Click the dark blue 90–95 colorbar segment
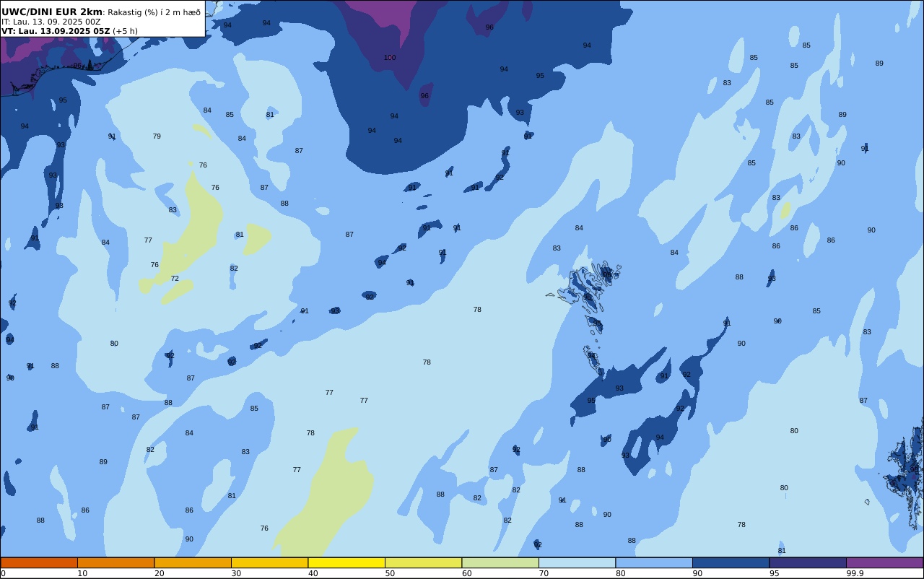924x579 pixels. click(x=731, y=562)
